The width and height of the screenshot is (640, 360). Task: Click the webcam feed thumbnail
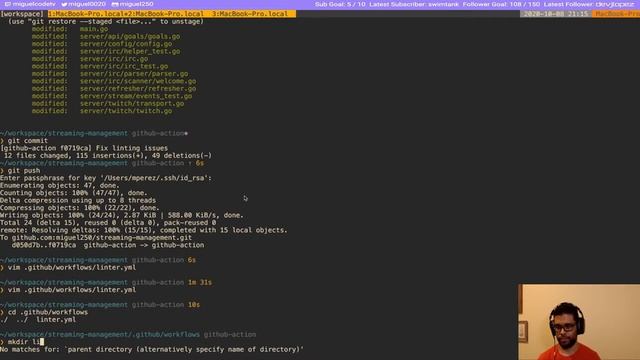pyautogui.click(x=579, y=322)
